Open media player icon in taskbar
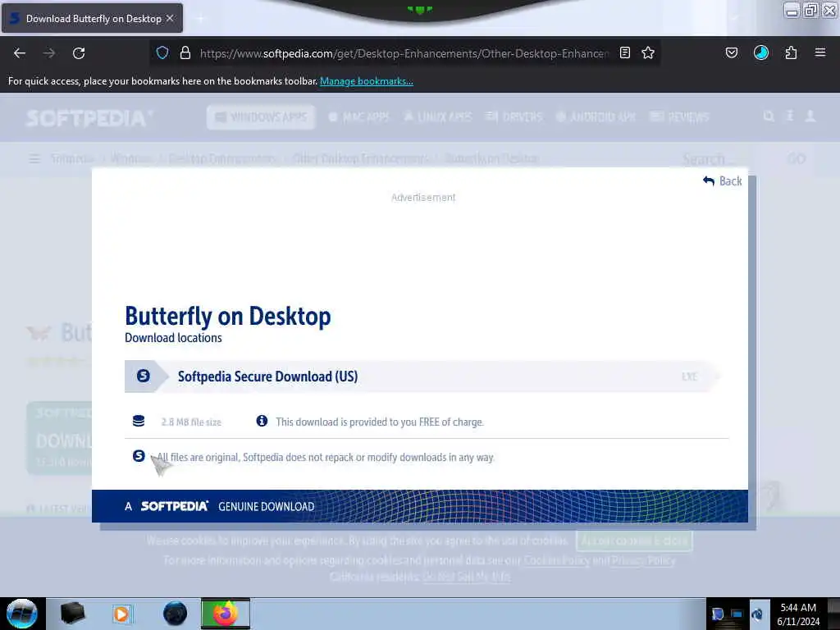Image resolution: width=840 pixels, height=630 pixels. [x=121, y=614]
